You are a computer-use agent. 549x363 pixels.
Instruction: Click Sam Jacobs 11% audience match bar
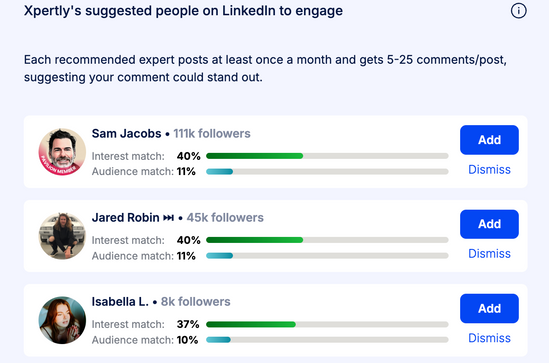(327, 172)
